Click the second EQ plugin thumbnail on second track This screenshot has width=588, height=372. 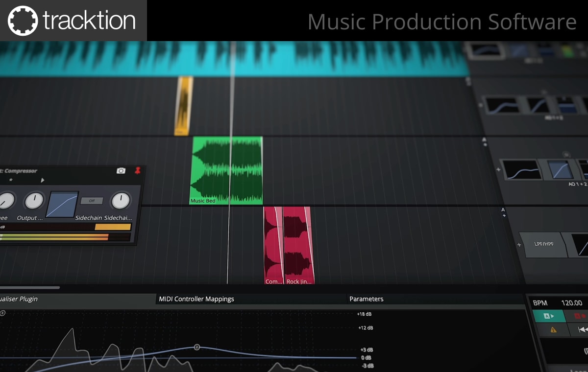539,105
